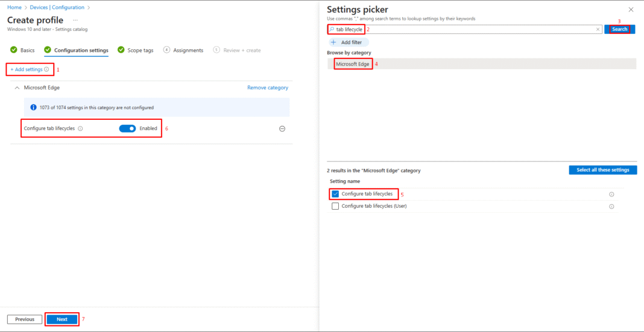Click info icon for Configure tab lifecycles result row

(x=611, y=194)
